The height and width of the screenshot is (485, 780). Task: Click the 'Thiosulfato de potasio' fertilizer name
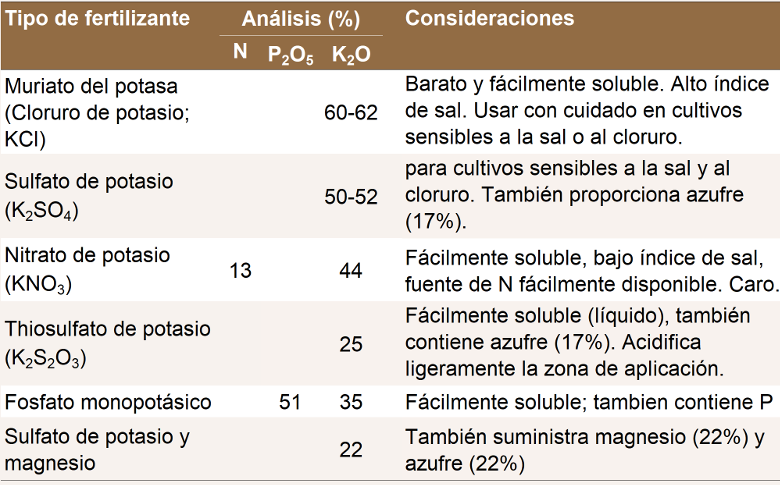[107, 329]
